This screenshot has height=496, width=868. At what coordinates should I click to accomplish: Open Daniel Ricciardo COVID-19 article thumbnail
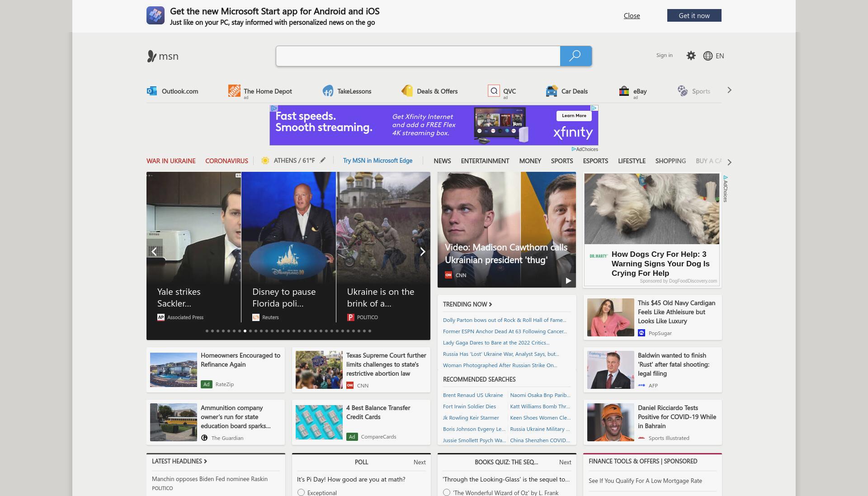[x=610, y=422]
